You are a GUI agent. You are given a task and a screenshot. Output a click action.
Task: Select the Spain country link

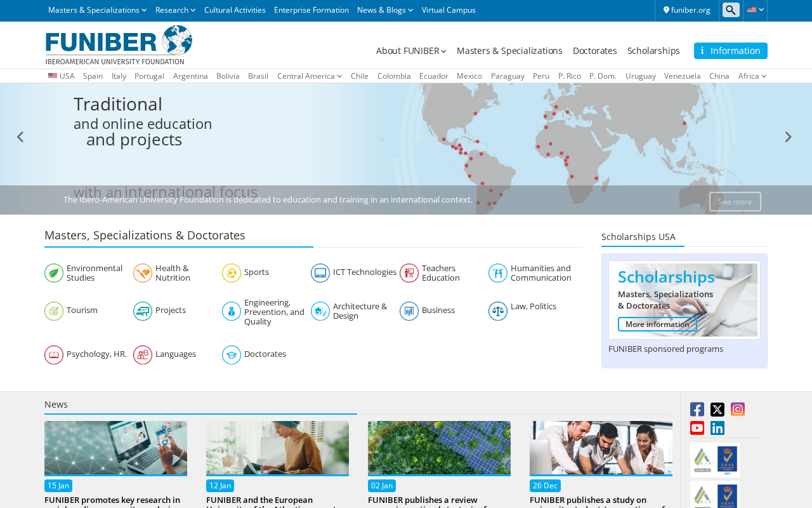click(93, 76)
